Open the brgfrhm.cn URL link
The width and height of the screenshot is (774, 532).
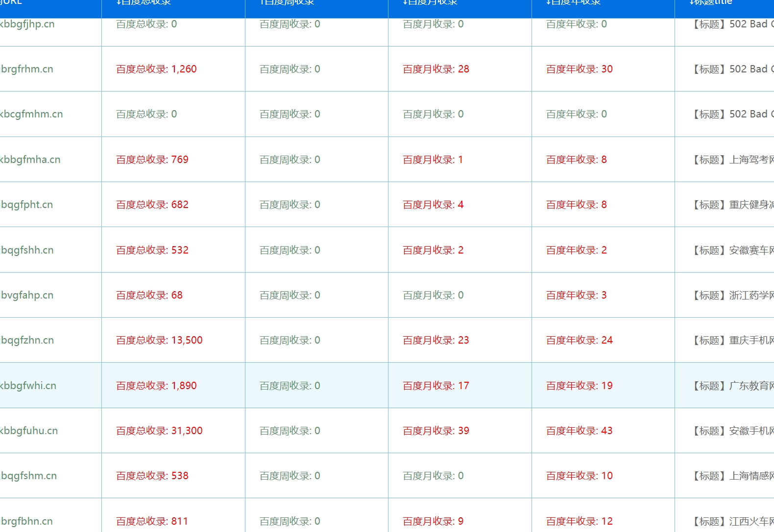[x=27, y=69]
